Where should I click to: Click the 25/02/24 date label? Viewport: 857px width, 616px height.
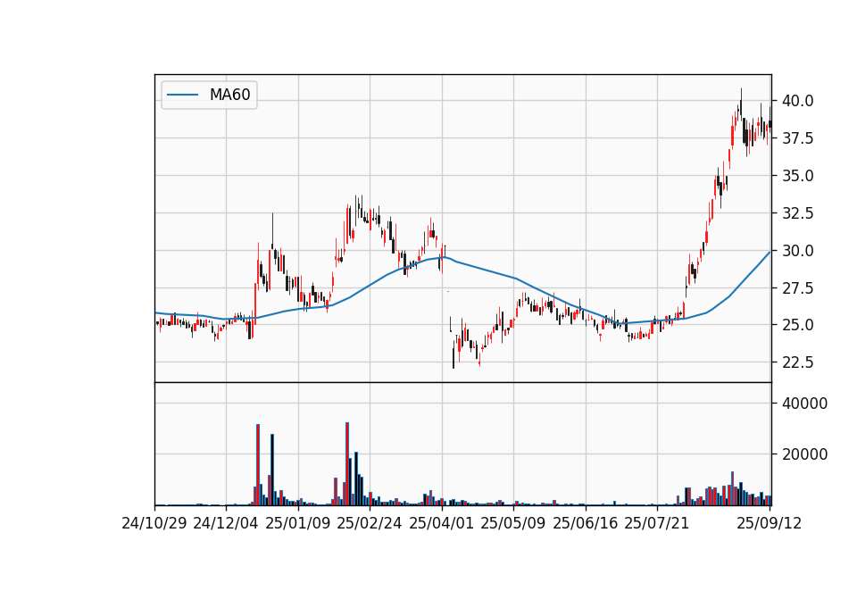click(370, 523)
